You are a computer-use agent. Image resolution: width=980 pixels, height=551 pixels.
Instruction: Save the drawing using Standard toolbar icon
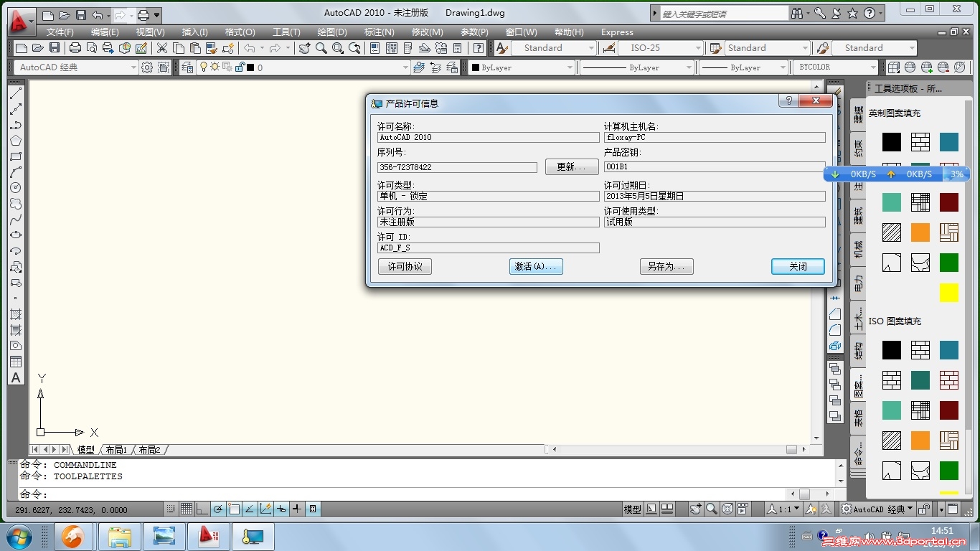(x=55, y=48)
